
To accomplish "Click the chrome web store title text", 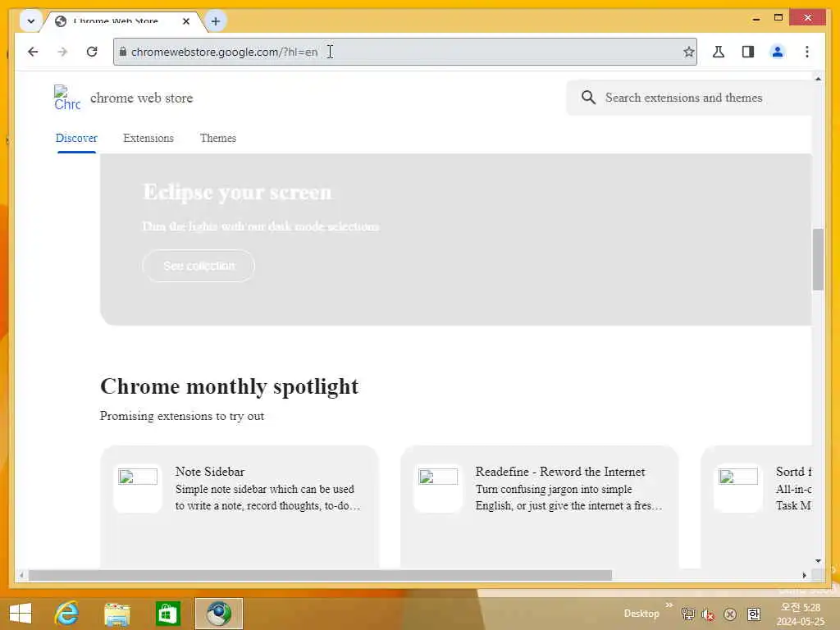I will pyautogui.click(x=141, y=98).
